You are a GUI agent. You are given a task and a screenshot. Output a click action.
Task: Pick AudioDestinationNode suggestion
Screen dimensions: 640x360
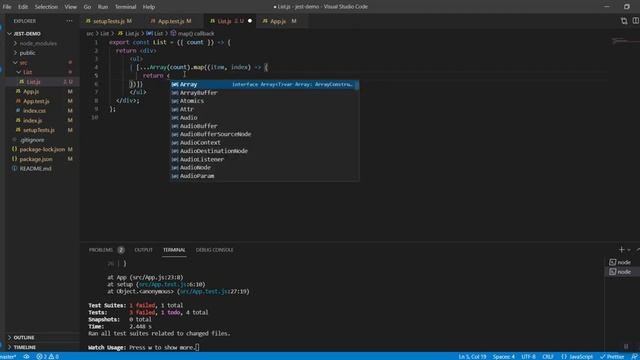(264, 151)
